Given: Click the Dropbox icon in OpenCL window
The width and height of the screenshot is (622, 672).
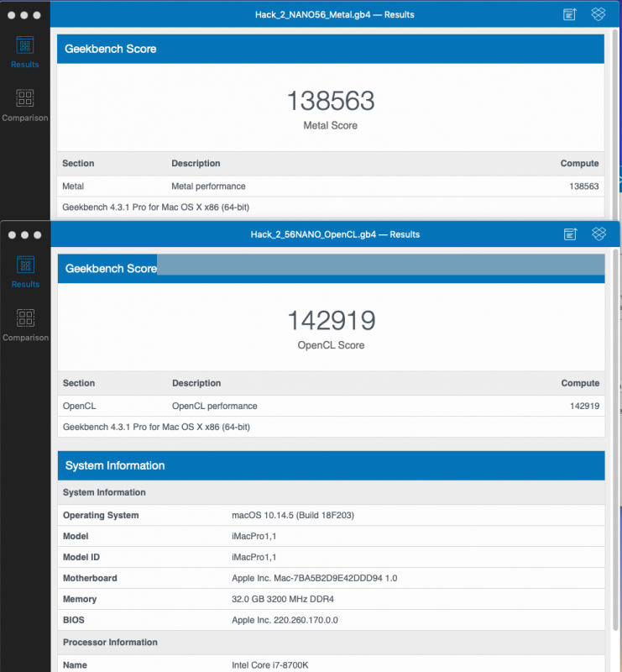Looking at the screenshot, I should (598, 234).
